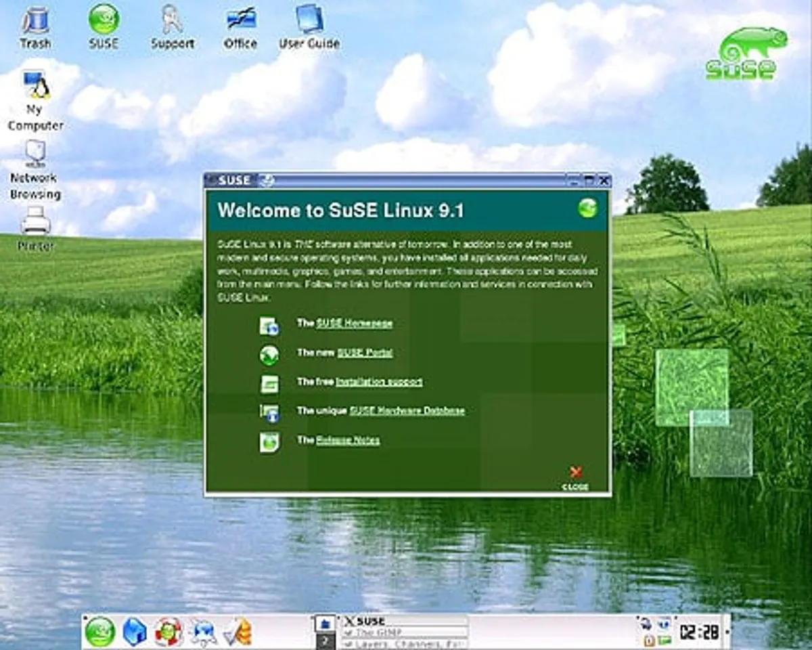The height and width of the screenshot is (650, 812).
Task: Select the Layers, Channels taskbar entry
Action: pos(405,644)
